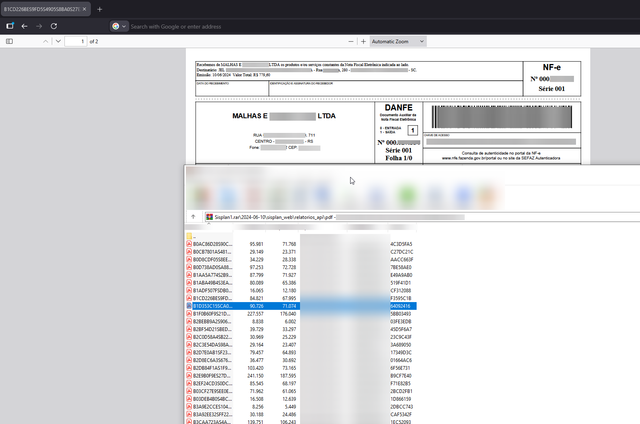Screen dimensions: 640x424
Task: Click the CRC value 4C3D5FA5
Action: (402, 244)
